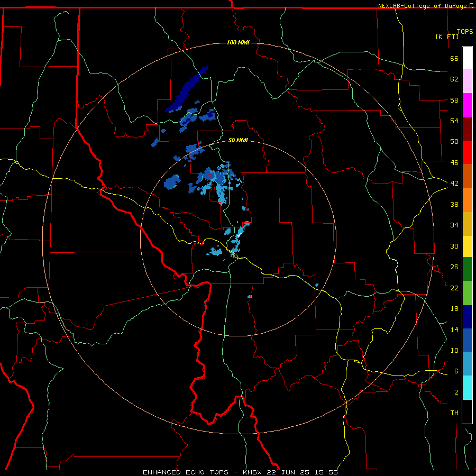
Task: Pick the cyan legend swatch
Action: tap(467, 388)
